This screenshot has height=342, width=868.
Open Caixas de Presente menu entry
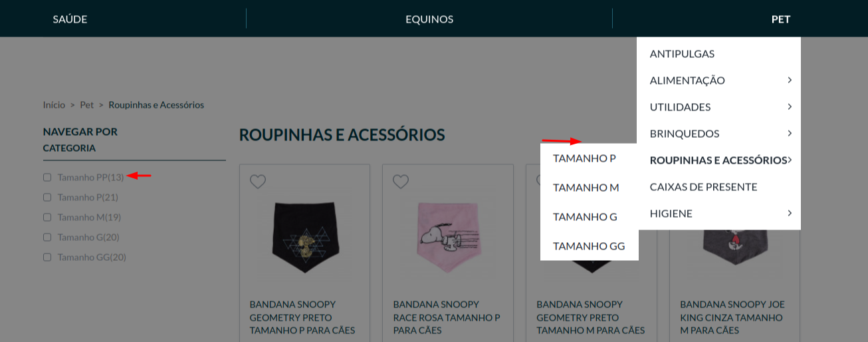click(703, 187)
